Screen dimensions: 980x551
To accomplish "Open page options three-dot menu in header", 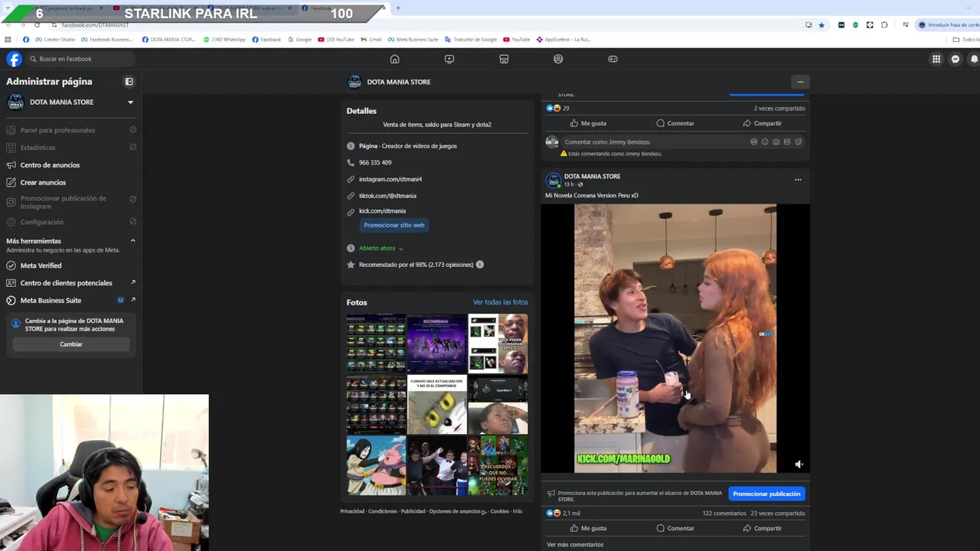I will coord(800,82).
